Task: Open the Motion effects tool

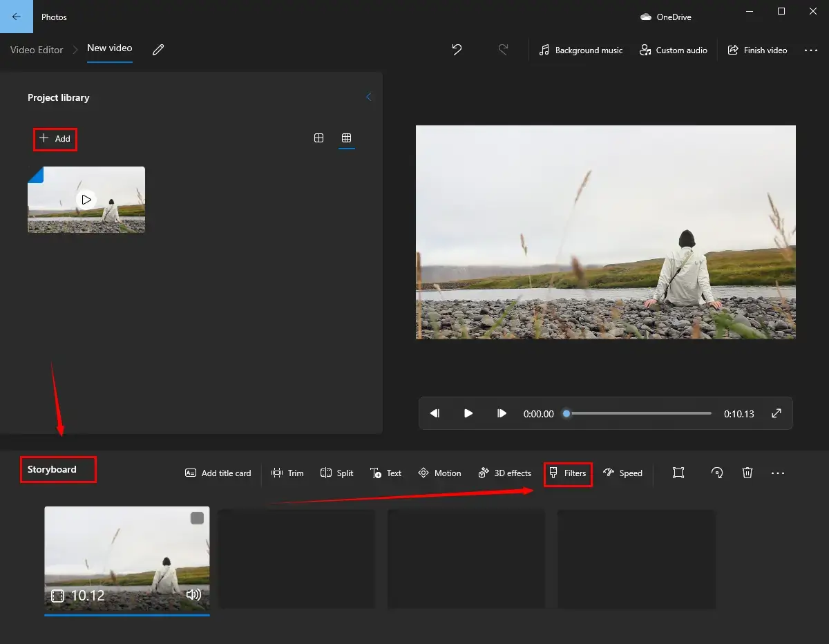Action: click(439, 473)
